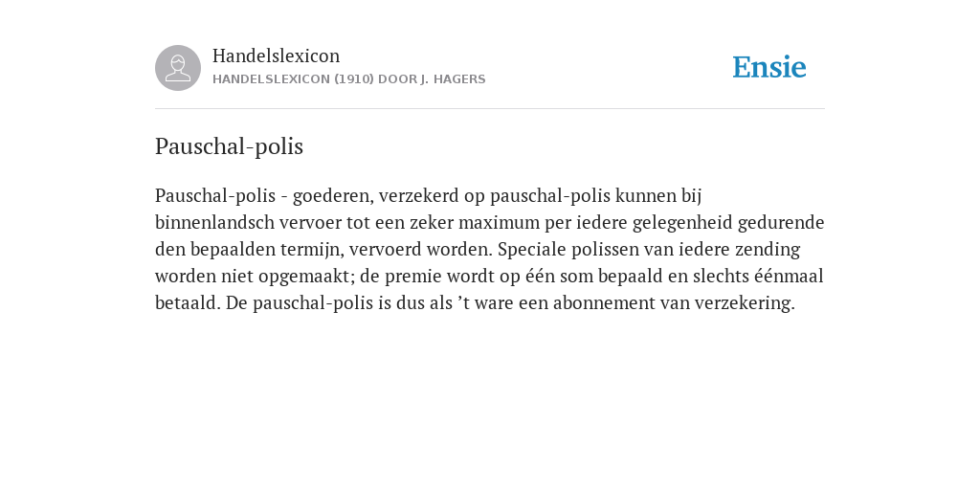Open the Ensie logo link
The width and height of the screenshot is (980, 490).
pos(769,68)
